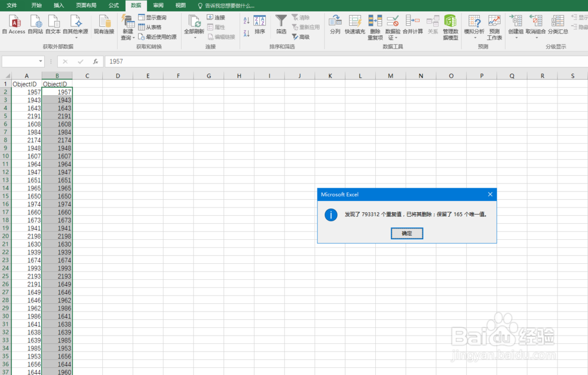The image size is (588, 375).
Task: Click From Table (从表格)
Action: coord(150,27)
